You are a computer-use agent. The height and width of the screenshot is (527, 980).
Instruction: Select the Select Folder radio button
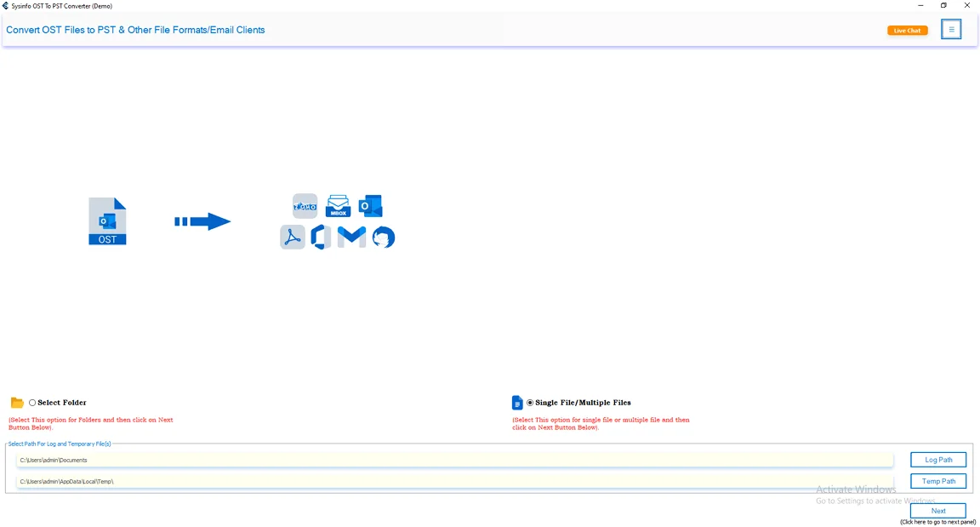(31, 402)
